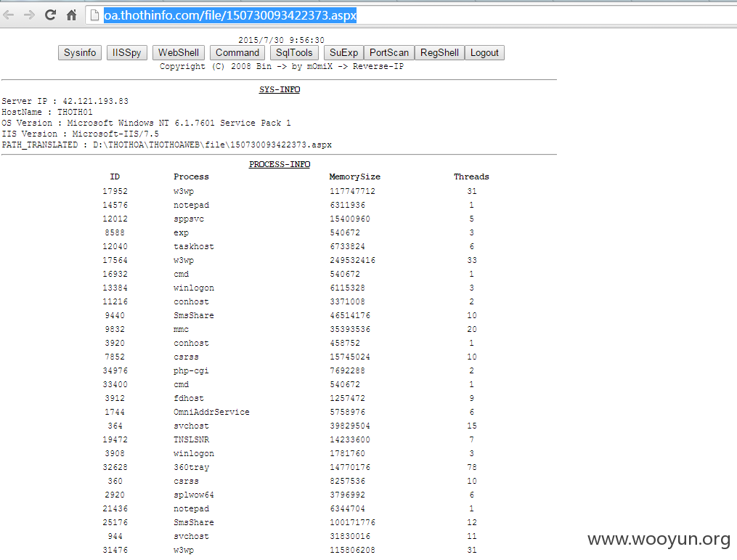This screenshot has width=737, height=560.
Task: Click the IIS Version Microsoft-IIS/7.5 line
Action: 81,134
